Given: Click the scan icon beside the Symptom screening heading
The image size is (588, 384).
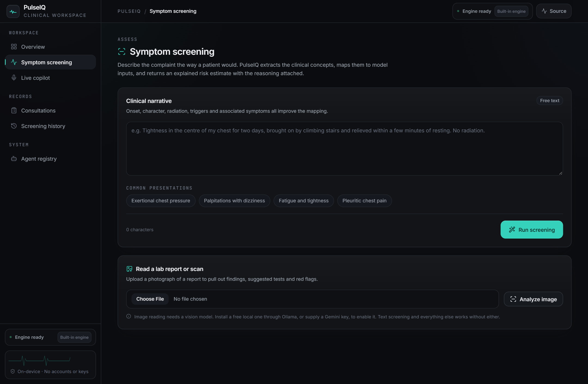Looking at the screenshot, I should (122, 51).
